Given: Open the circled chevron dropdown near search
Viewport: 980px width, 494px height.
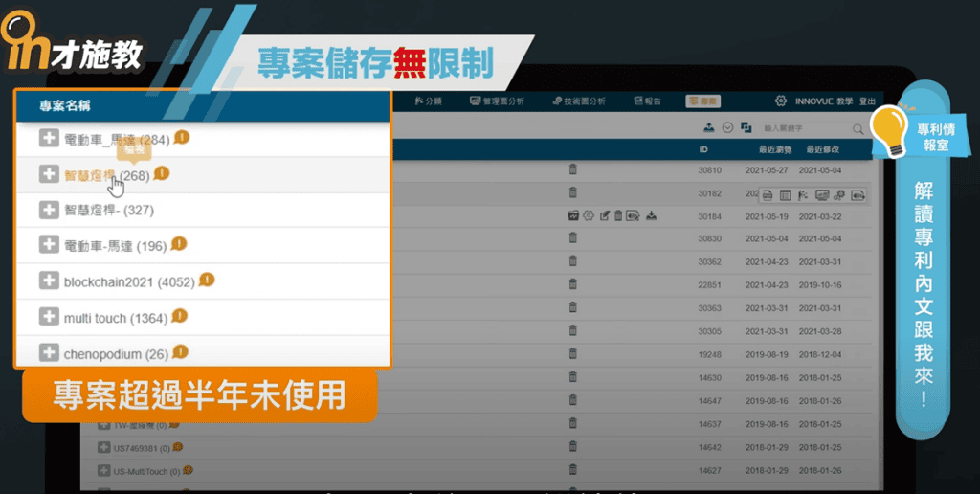Looking at the screenshot, I should [727, 128].
